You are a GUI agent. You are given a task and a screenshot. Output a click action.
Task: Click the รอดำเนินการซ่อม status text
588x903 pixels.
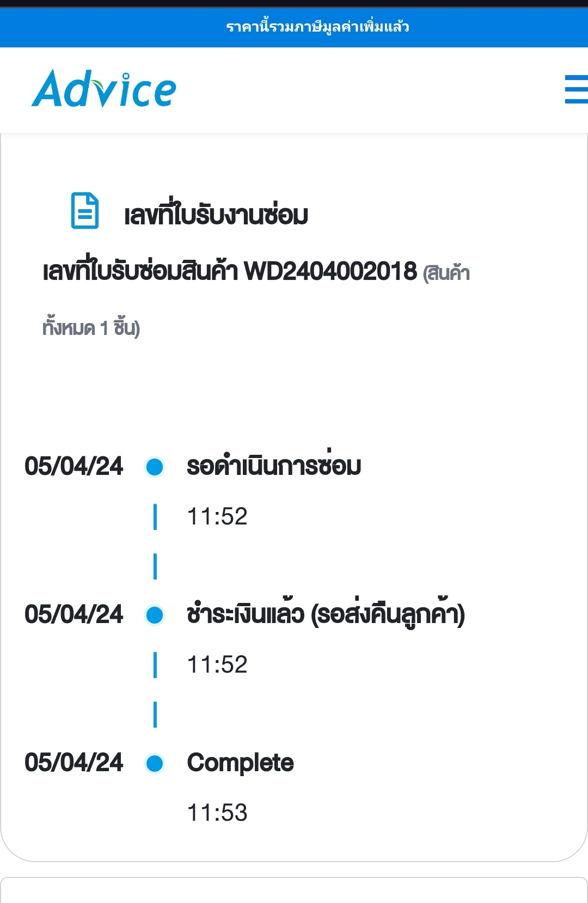click(274, 465)
